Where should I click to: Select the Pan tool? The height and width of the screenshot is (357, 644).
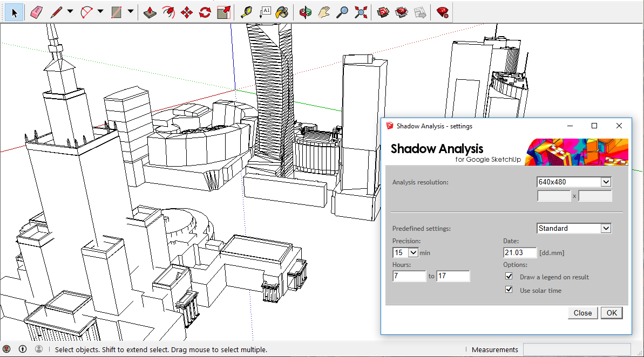click(x=323, y=11)
